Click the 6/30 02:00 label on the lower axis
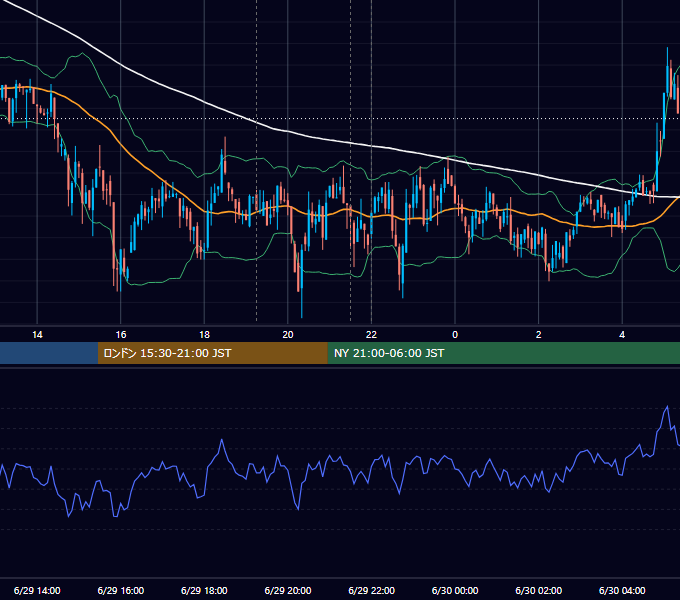This screenshot has width=680, height=600. (x=539, y=590)
